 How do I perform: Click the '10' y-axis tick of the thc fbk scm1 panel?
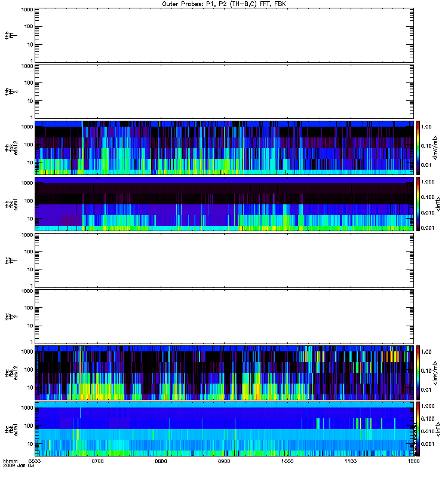(x=30, y=444)
